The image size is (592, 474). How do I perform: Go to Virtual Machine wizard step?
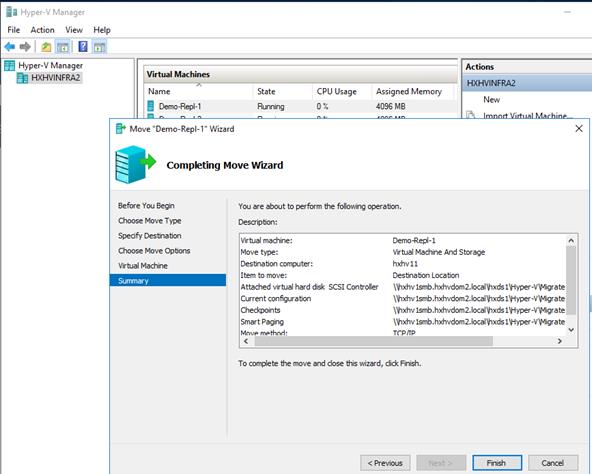tap(143, 266)
